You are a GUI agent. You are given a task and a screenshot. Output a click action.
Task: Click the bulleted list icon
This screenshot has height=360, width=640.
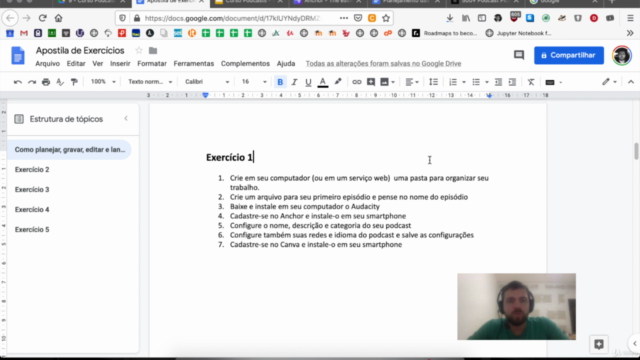coord(476,82)
